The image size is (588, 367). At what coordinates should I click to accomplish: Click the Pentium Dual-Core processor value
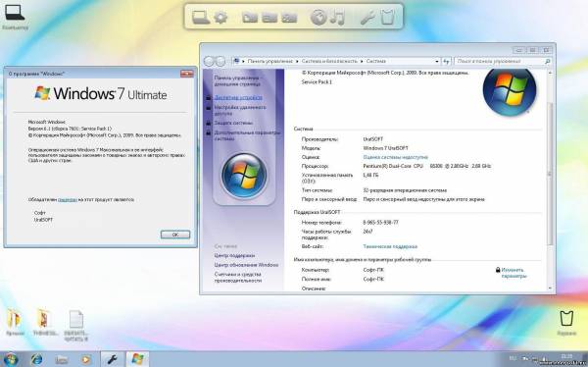[427, 166]
